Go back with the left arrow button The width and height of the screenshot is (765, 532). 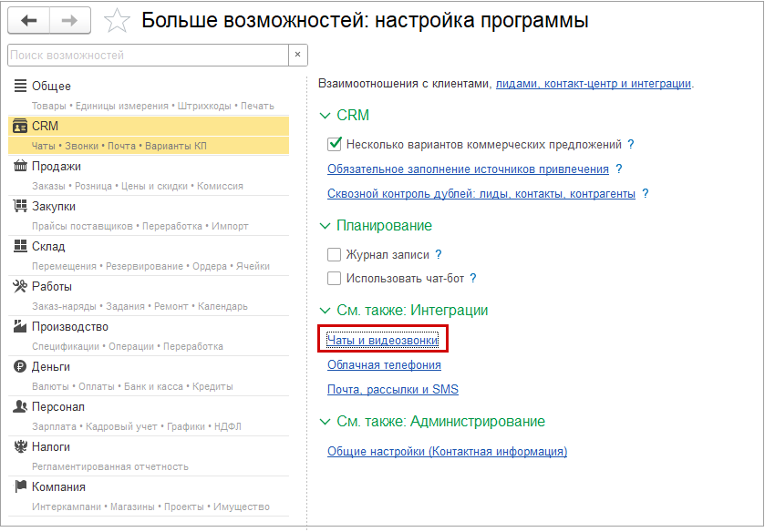pos(29,20)
